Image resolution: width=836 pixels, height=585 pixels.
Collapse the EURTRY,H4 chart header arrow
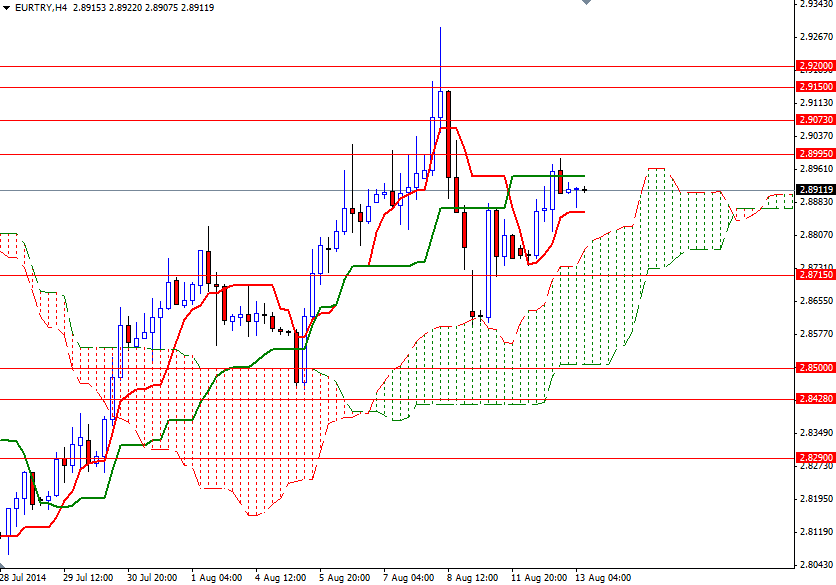[8, 6]
